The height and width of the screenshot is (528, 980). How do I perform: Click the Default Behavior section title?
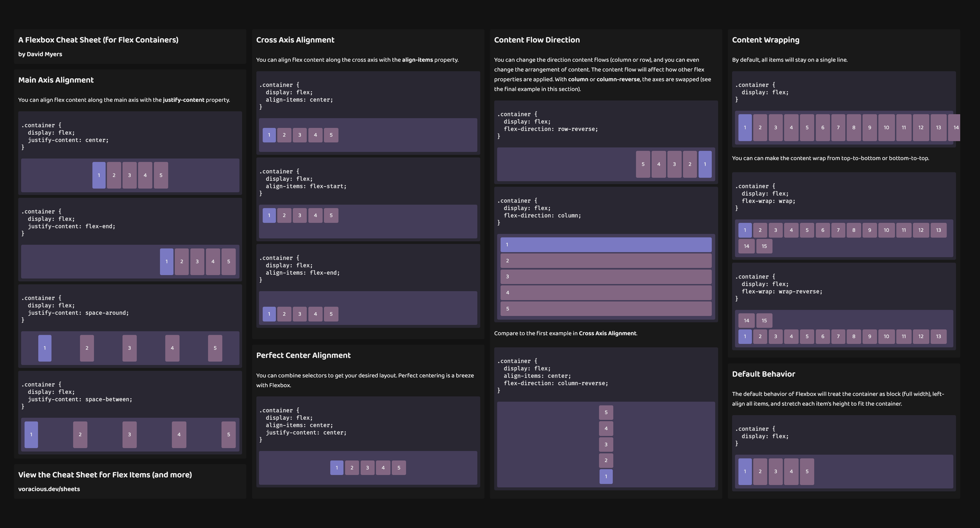pos(763,374)
